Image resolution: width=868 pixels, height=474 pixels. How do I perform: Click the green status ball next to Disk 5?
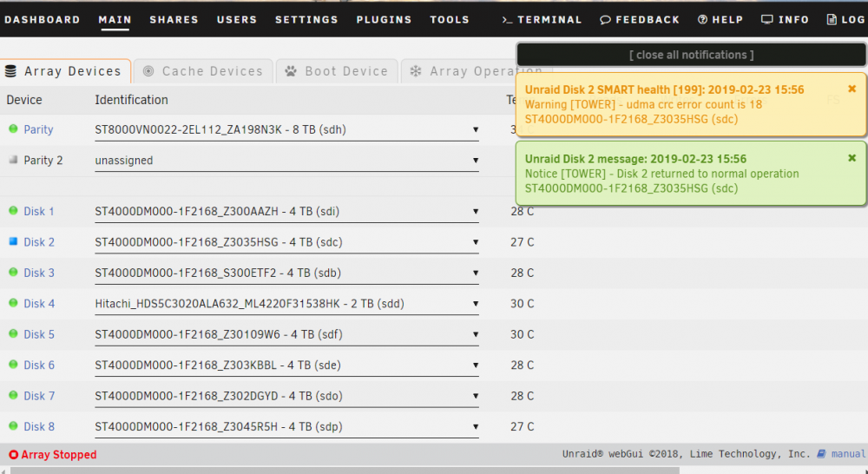pyautogui.click(x=13, y=333)
